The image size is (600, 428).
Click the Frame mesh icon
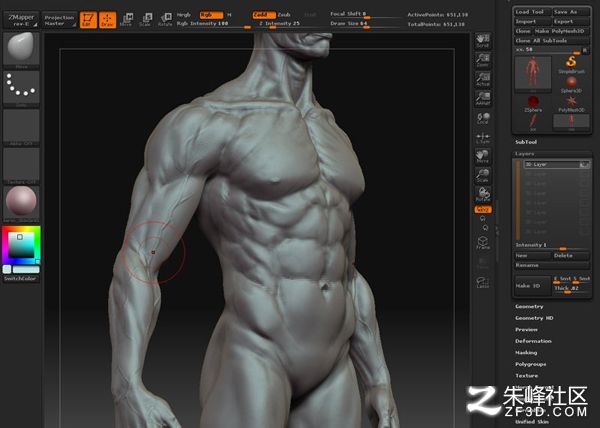(x=483, y=243)
